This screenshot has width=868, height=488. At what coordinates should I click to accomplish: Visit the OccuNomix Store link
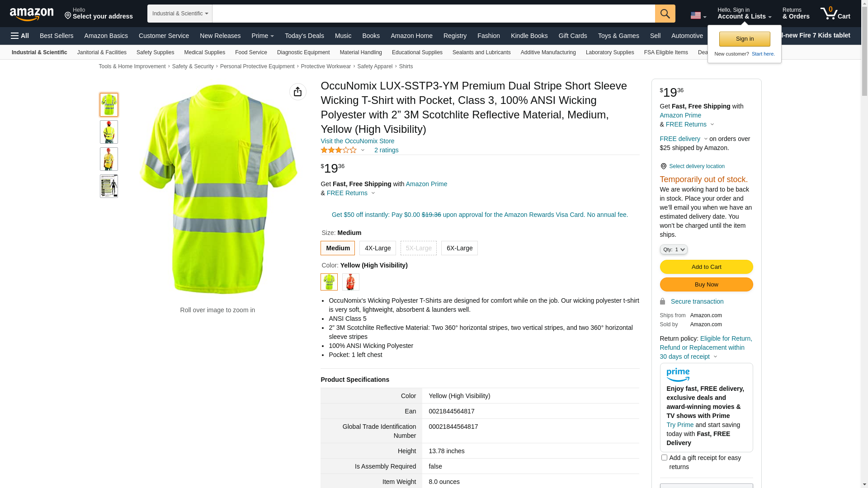[x=357, y=141]
